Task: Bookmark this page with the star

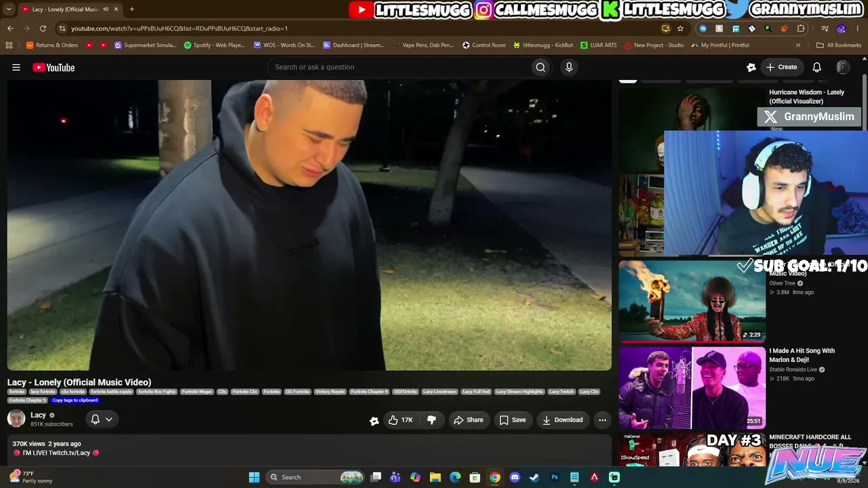Action: 680,28
